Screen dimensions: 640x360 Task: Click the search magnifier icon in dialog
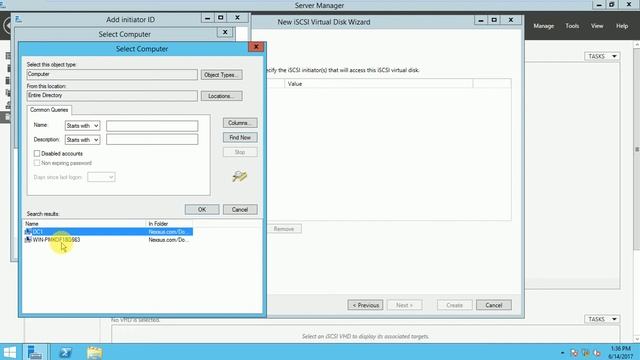coord(240,176)
